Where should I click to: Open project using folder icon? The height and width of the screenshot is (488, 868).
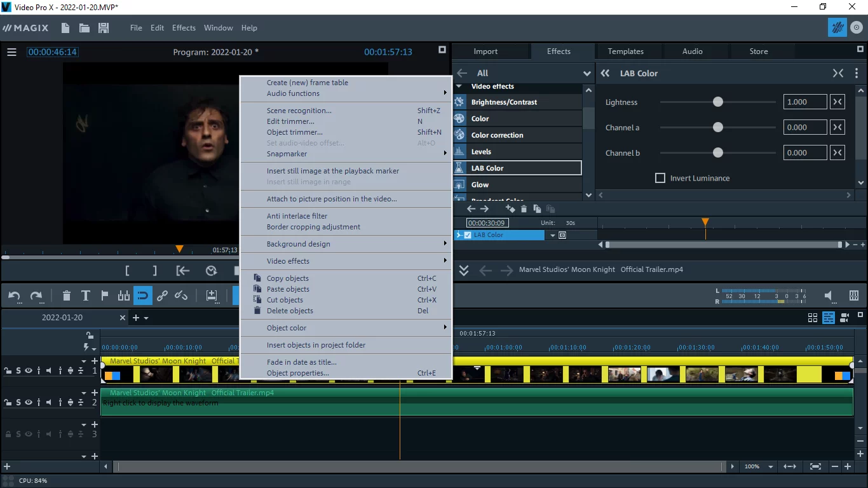point(84,28)
